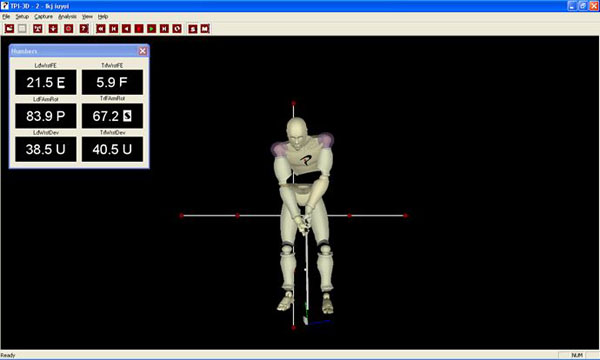Click the T-pose calibration toolbar icon
Image resolution: width=600 pixels, height=360 pixels.
[38, 29]
